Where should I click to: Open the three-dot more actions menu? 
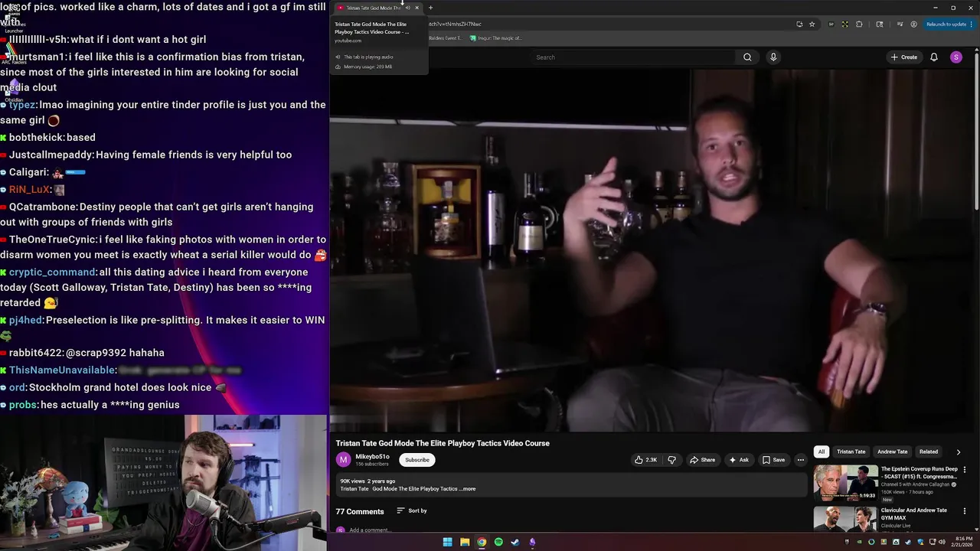click(801, 460)
